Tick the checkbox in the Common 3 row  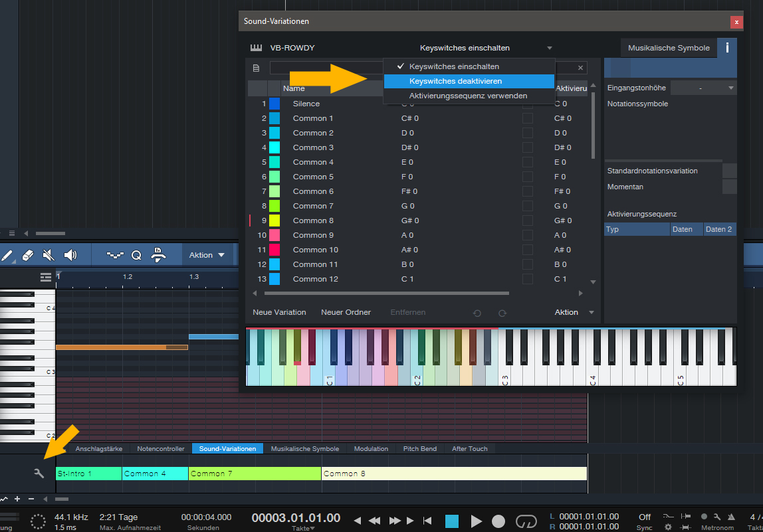click(x=528, y=147)
